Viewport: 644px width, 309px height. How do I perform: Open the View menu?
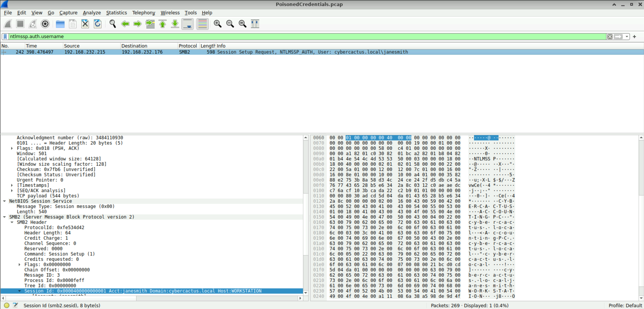pos(37,13)
